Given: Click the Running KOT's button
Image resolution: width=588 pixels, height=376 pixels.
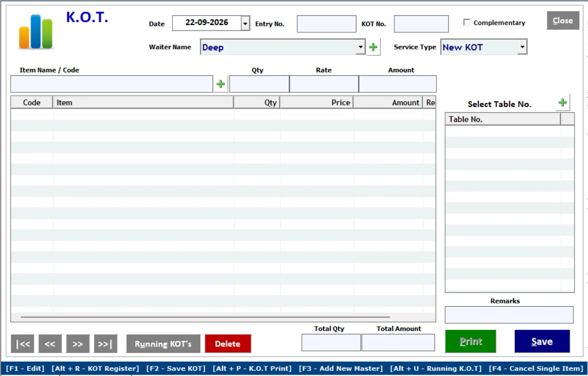Looking at the screenshot, I should (x=163, y=344).
